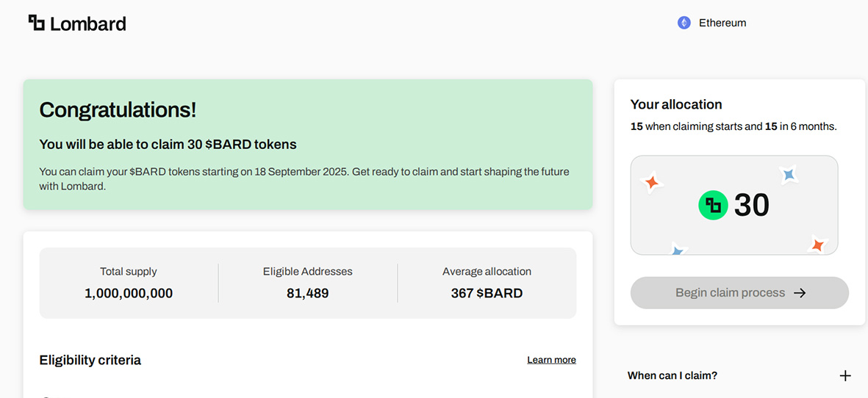The width and height of the screenshot is (868, 398).
Task: Open the Ethereum network selector label
Action: point(722,23)
